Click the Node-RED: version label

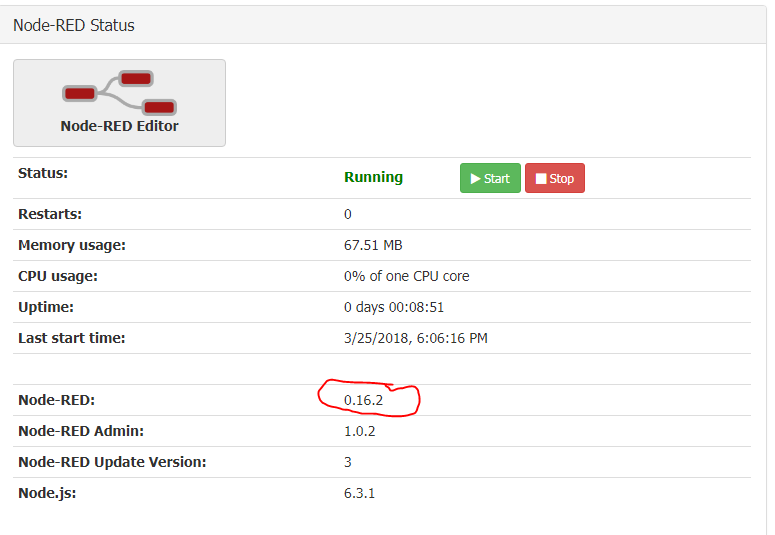(x=56, y=400)
